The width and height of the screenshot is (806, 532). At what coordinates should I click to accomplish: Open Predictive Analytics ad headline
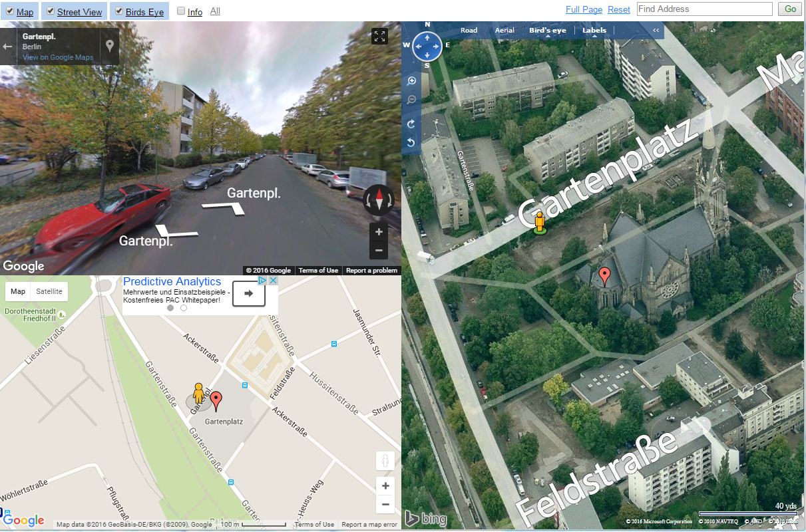click(x=172, y=282)
